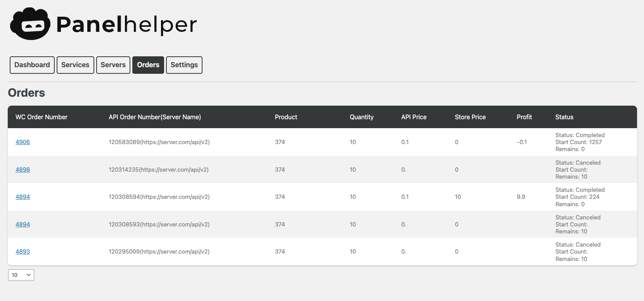This screenshot has height=301, width=644.
Task: Open order 4894 link with API order 120308594
Action: pos(23,197)
